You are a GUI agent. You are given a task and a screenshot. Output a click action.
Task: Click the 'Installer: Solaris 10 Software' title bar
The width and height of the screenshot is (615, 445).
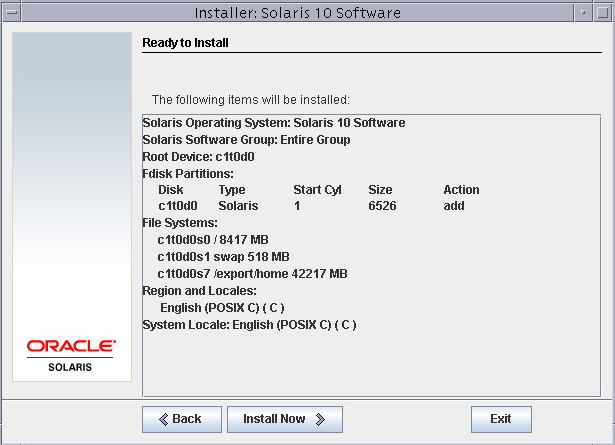298,13
